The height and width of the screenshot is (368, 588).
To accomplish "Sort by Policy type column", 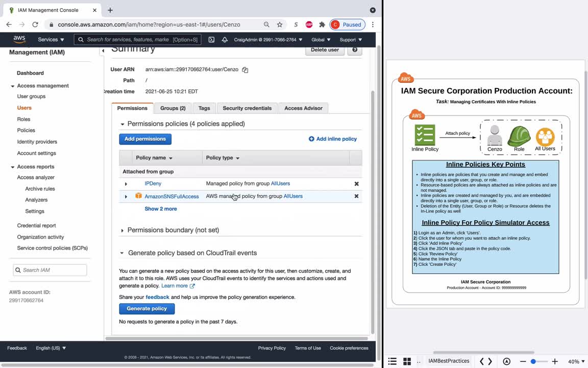I will pyautogui.click(x=223, y=158).
